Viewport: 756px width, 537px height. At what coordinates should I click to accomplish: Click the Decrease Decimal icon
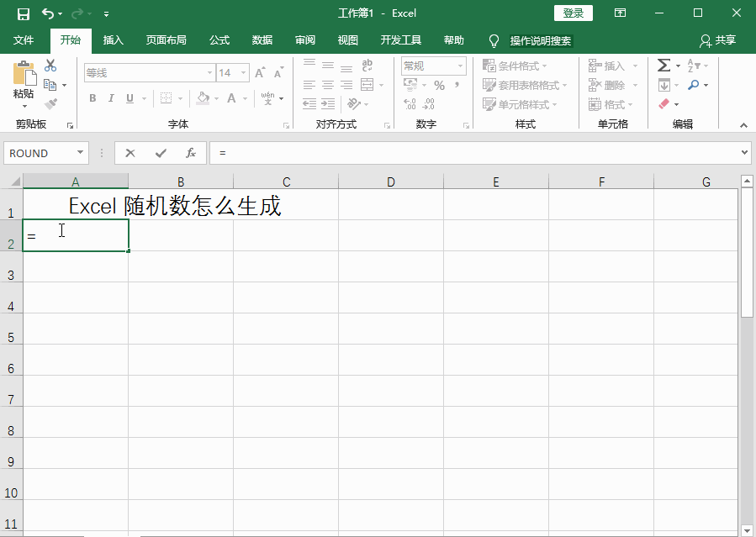428,103
